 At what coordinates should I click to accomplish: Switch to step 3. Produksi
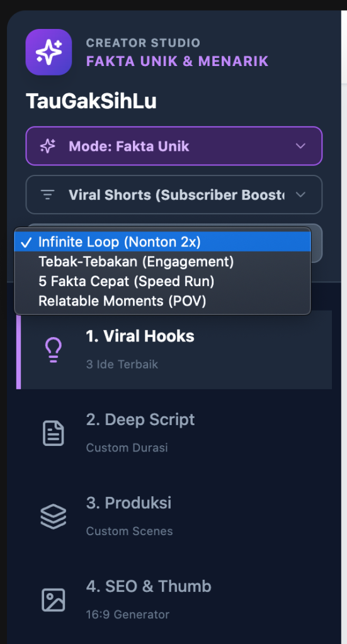tap(174, 517)
